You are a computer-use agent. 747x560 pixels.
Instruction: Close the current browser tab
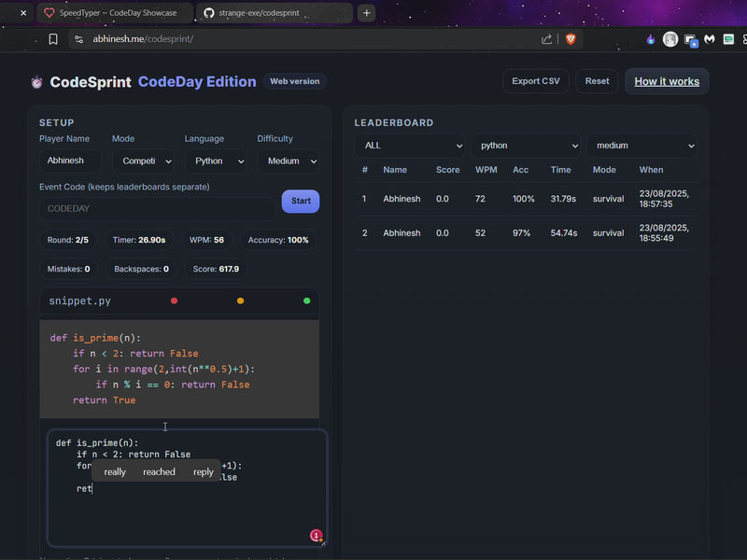pos(23,13)
